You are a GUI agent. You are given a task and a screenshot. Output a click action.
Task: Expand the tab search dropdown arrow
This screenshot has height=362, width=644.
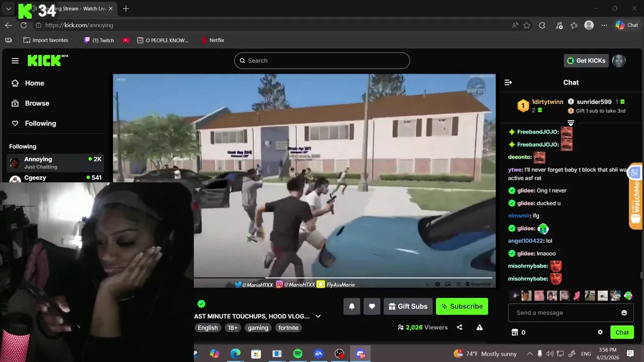(x=9, y=9)
